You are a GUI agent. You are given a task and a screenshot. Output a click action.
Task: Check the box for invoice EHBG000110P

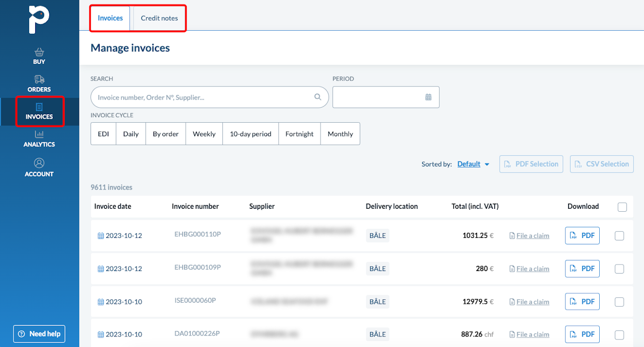pos(619,236)
